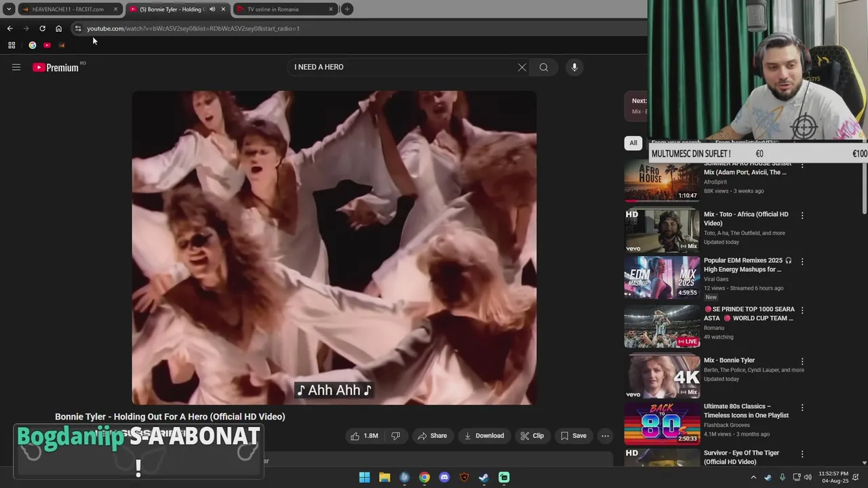Click the video player to pause
The image size is (868, 488).
334,247
